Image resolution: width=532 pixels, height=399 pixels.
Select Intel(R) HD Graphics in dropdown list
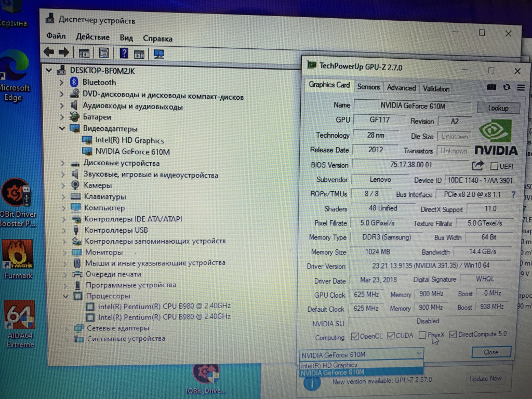(x=329, y=365)
